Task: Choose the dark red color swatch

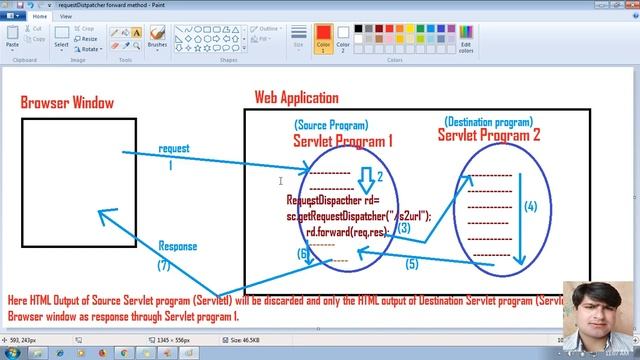Action: pos(379,28)
